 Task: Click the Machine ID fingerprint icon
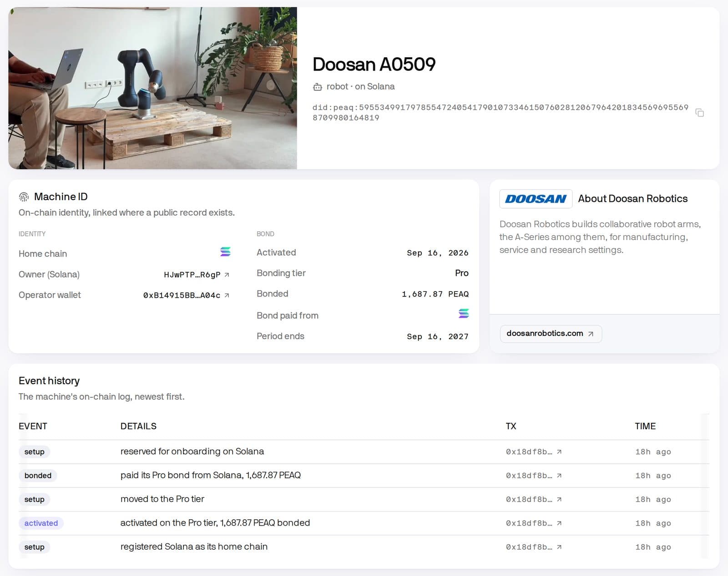pyautogui.click(x=24, y=197)
